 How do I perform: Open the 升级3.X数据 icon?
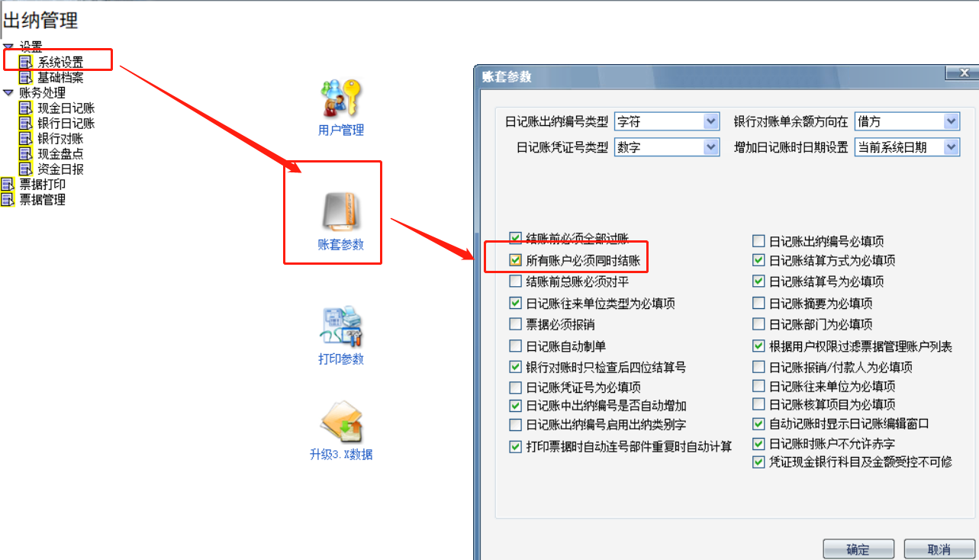point(341,422)
